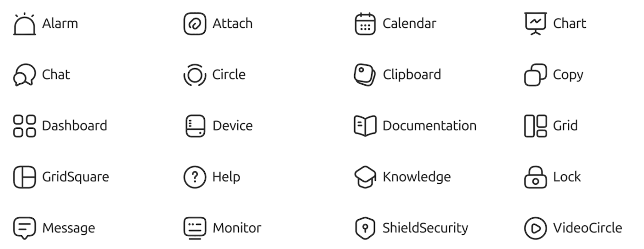Select the GridSquare icon
The width and height of the screenshot is (644, 249).
pyautogui.click(x=24, y=177)
